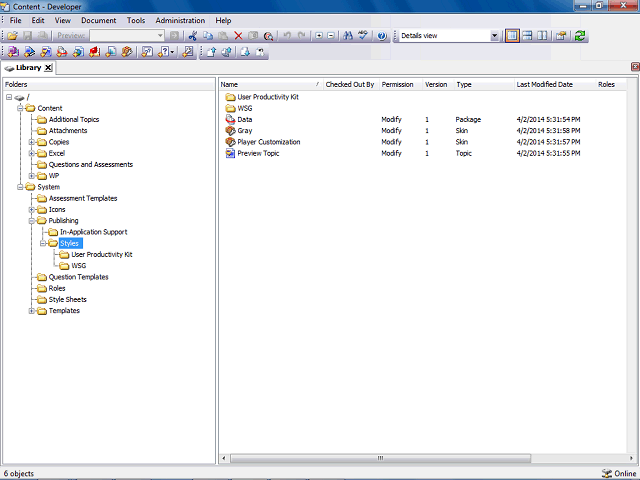Click the red book new Glossary icon
Screen dimensions: 640x480
[x=95, y=52]
